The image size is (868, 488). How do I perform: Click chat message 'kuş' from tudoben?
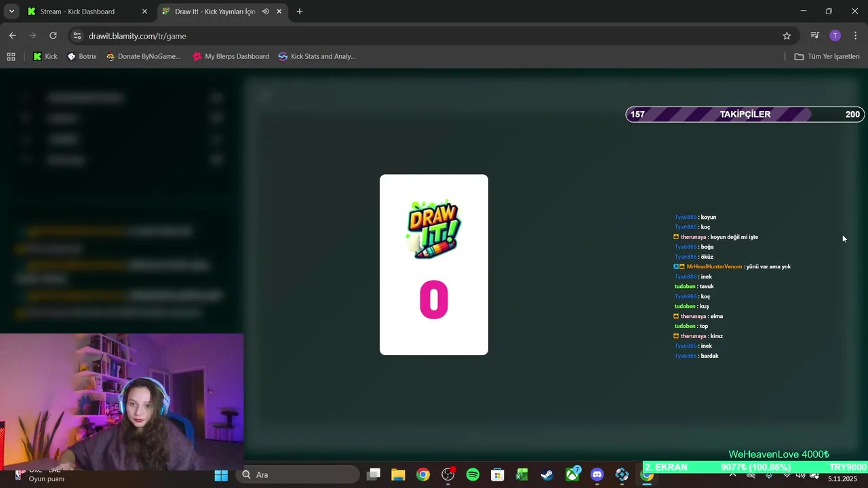(704, 306)
